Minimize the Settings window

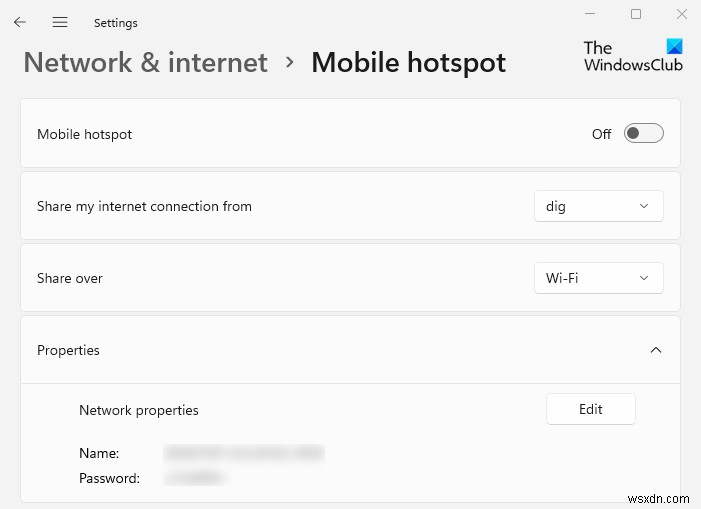[589, 14]
